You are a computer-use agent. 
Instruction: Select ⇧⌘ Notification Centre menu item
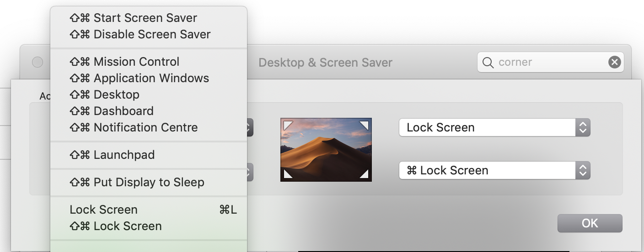tap(134, 127)
